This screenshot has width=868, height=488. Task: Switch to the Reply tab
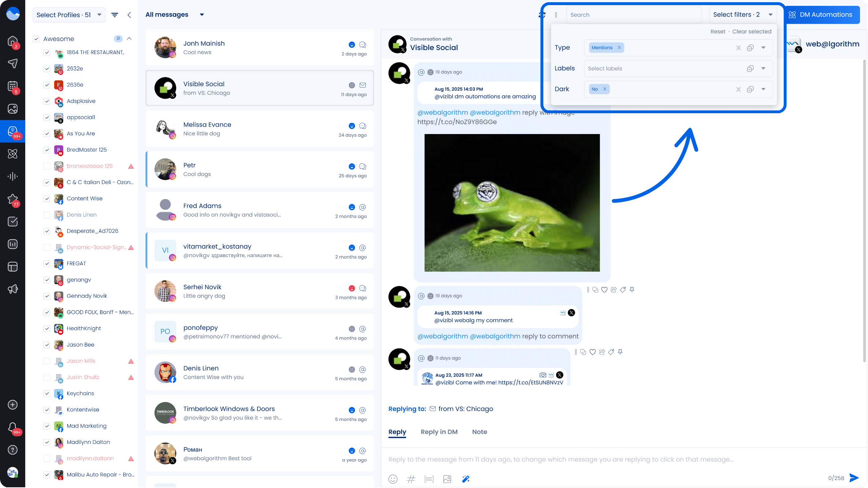(398, 432)
